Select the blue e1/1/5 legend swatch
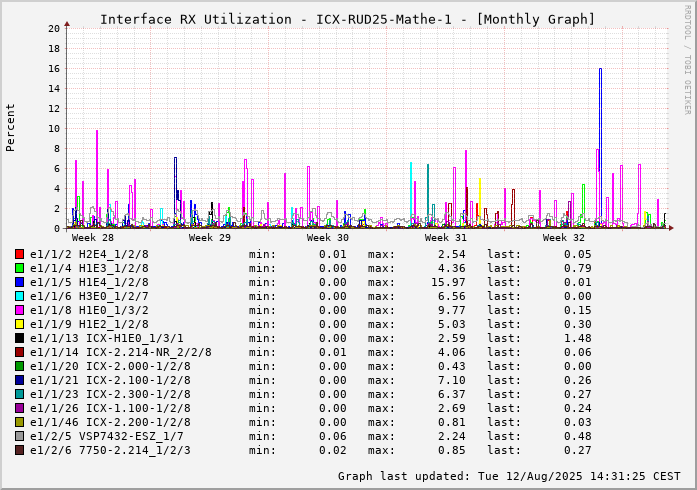The image size is (697, 490). click(20, 282)
